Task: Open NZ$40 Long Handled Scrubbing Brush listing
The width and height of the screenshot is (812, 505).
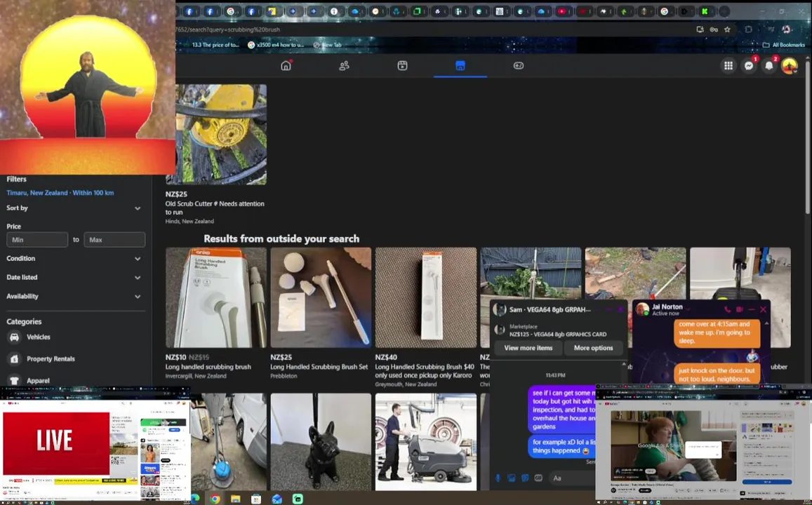Action: tap(426, 297)
